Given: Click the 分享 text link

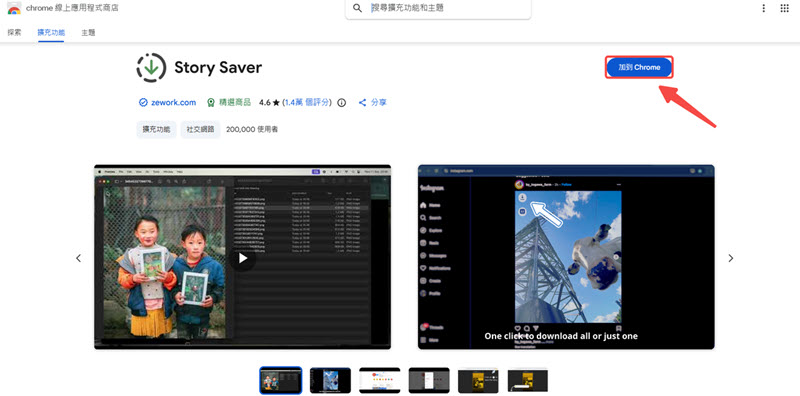Looking at the screenshot, I should [379, 103].
